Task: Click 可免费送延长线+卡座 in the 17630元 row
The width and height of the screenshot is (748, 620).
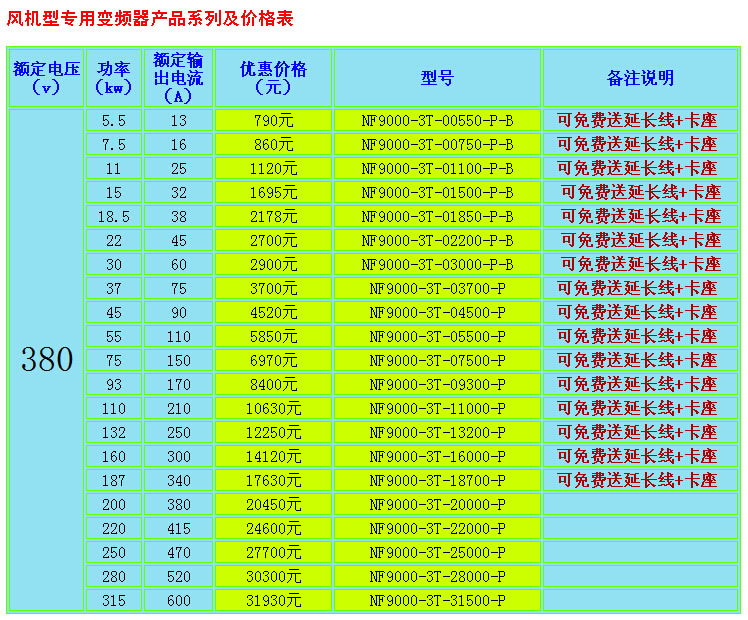Action: click(637, 480)
